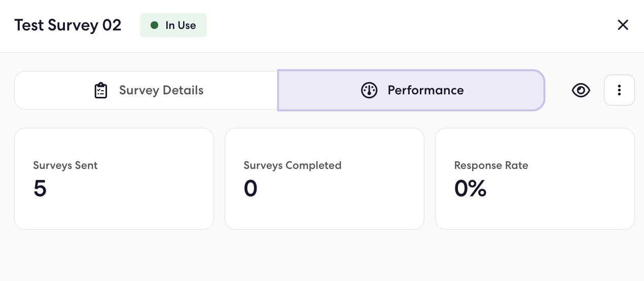This screenshot has width=644, height=281.
Task: Close the Test Survey 02 panel
Action: (x=623, y=25)
